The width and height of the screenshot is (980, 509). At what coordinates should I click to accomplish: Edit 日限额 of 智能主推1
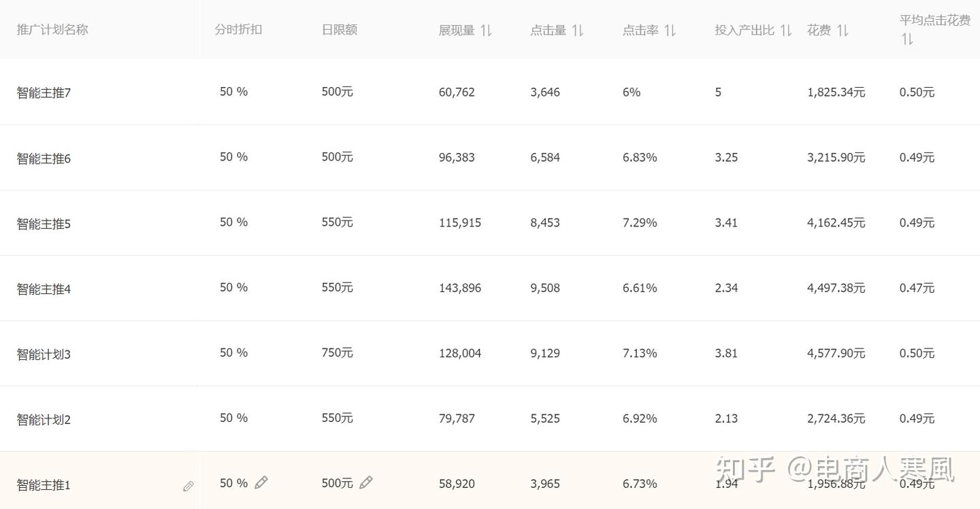(x=366, y=482)
